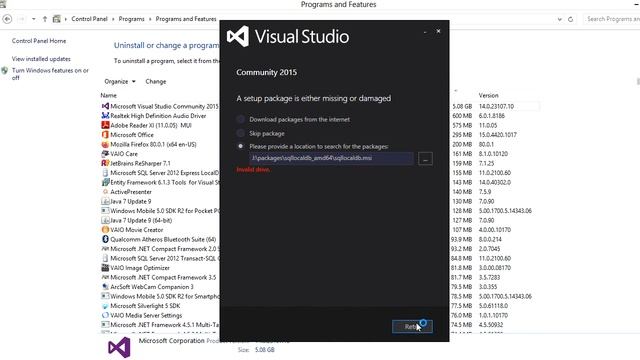
Task: Click version cell 15.0.4420.1017
Action: 498,135
